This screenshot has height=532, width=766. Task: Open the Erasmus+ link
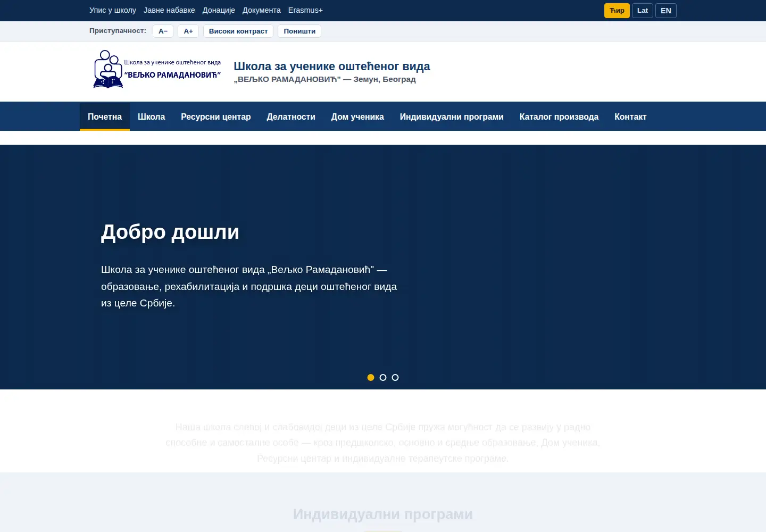[x=305, y=10]
